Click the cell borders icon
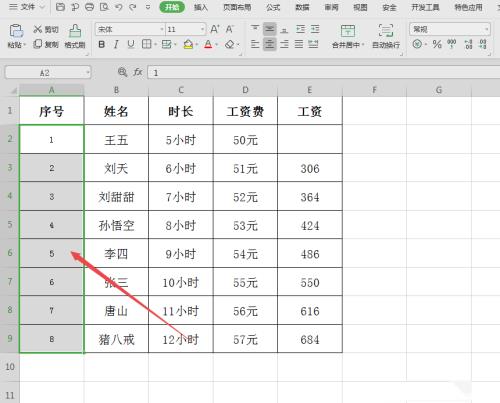This screenshot has width=500, height=403. pos(146,44)
